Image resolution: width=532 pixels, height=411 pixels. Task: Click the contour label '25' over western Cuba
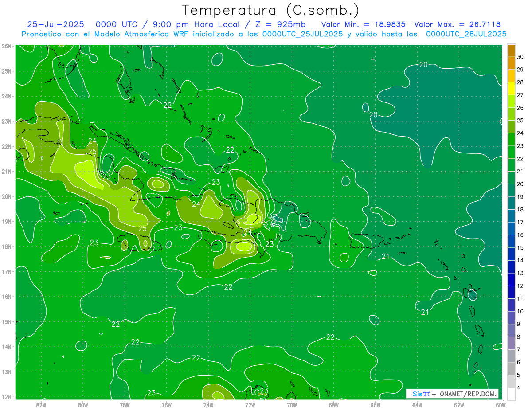[x=92, y=152]
